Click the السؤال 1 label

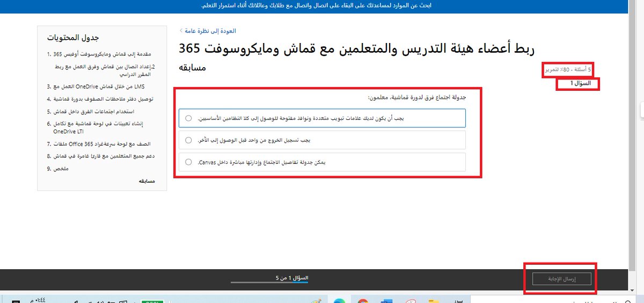tap(580, 84)
